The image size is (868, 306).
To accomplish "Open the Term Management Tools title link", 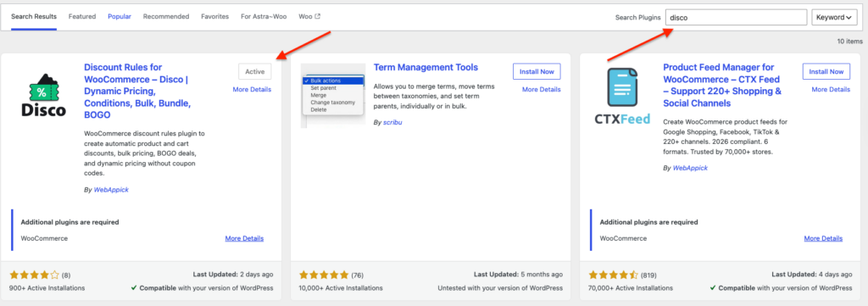I will coord(426,68).
